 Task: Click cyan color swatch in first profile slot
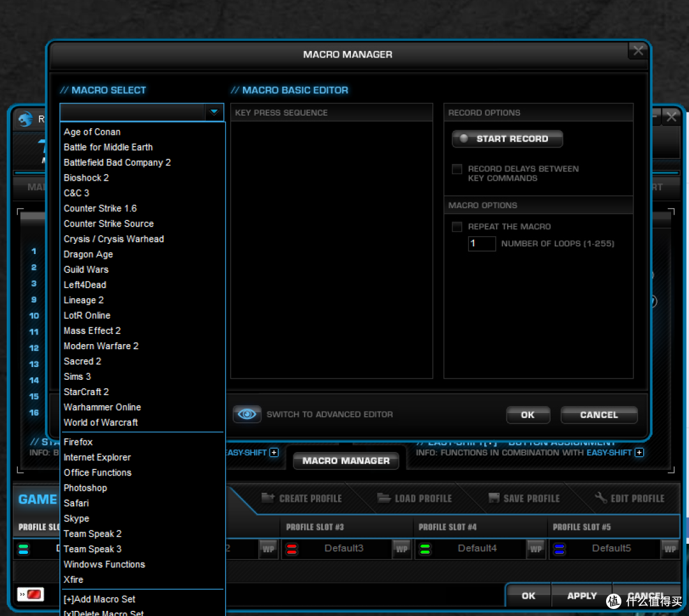24,549
